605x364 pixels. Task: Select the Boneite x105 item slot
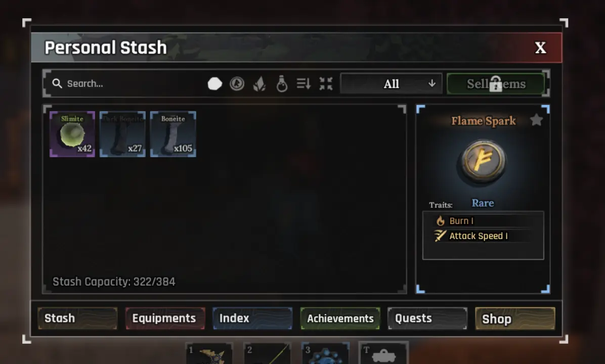pos(173,134)
